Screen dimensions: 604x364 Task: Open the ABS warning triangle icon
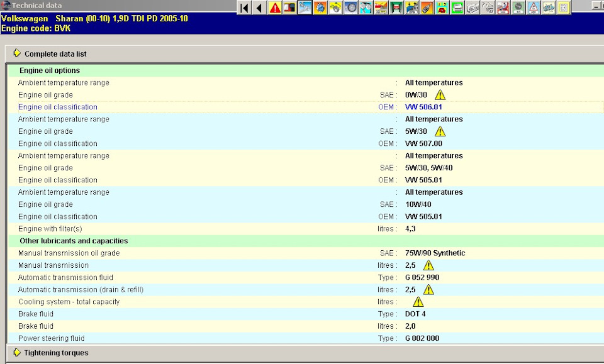(533, 8)
